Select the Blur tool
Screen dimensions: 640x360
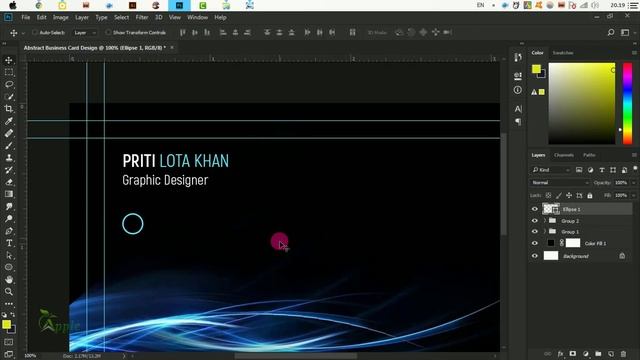click(9, 207)
